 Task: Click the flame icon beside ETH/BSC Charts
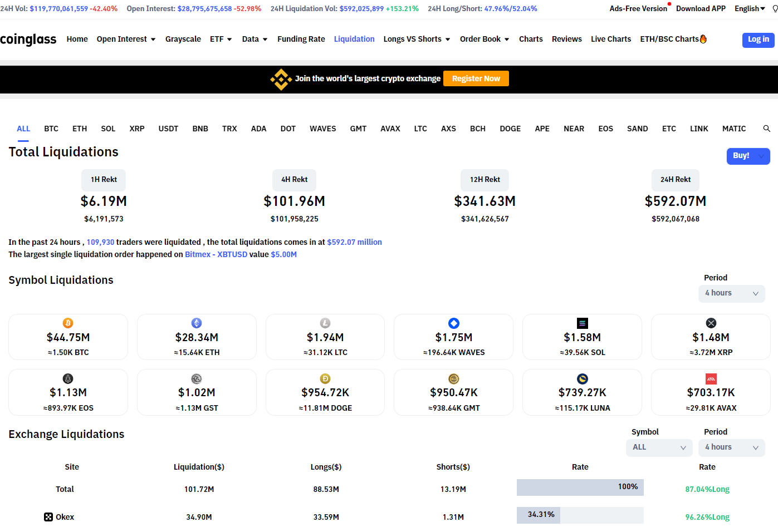(x=703, y=39)
